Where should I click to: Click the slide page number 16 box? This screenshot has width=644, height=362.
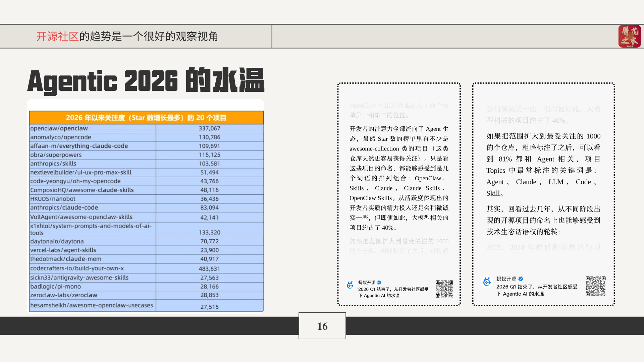[322, 326]
